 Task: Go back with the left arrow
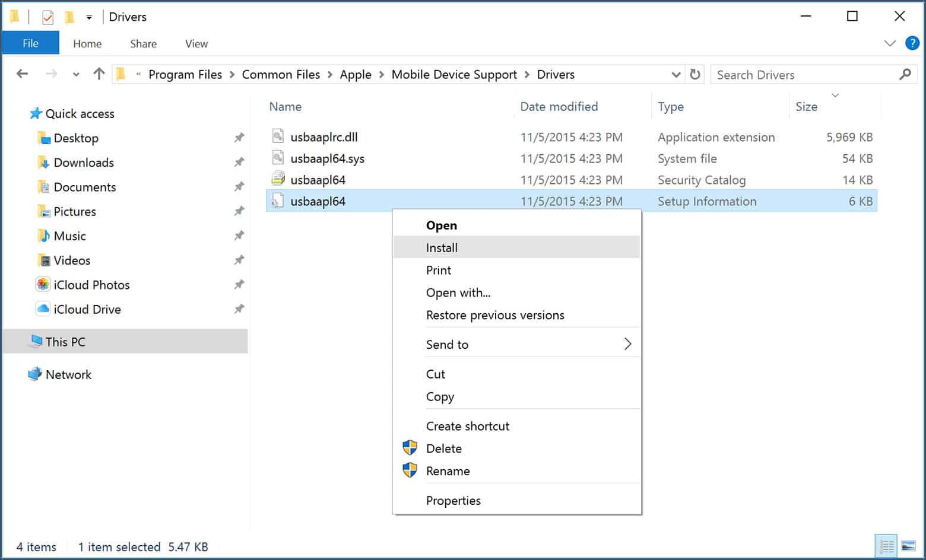coord(23,74)
